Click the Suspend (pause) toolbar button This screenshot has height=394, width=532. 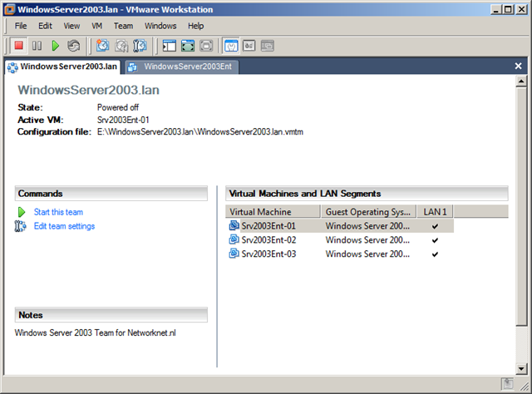click(37, 46)
